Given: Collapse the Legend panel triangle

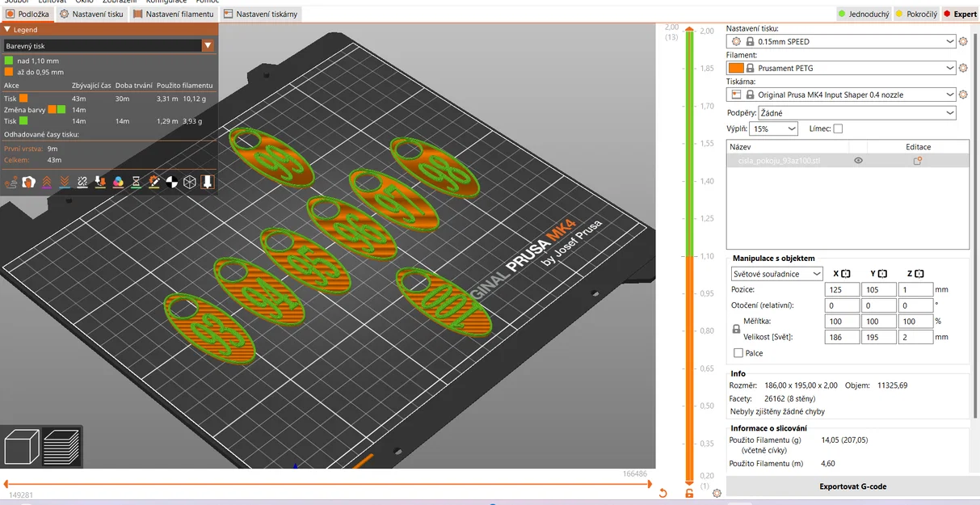Looking at the screenshot, I should coord(7,30).
